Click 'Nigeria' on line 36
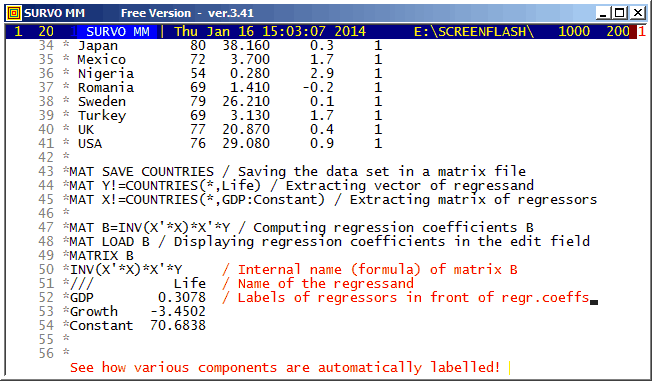This screenshot has height=381, width=652. point(106,74)
